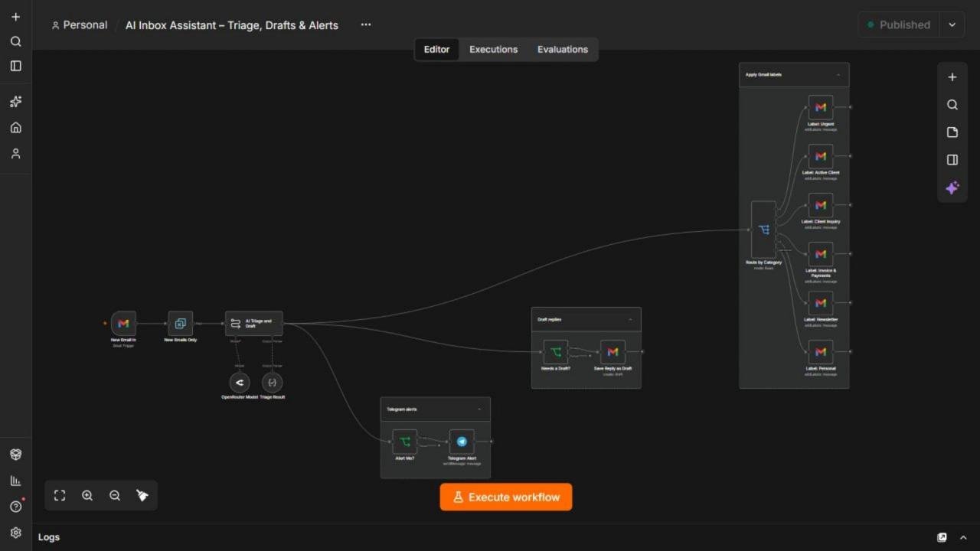Click the Execute workflow button
The height and width of the screenshot is (551, 980).
pyautogui.click(x=506, y=497)
